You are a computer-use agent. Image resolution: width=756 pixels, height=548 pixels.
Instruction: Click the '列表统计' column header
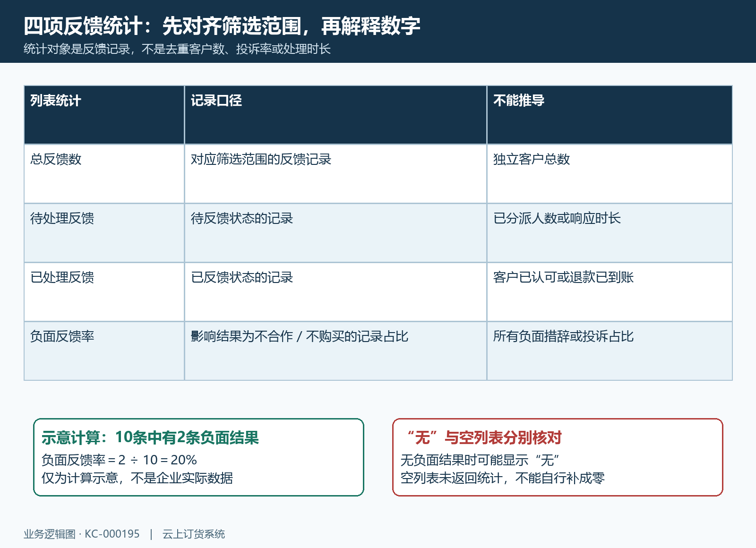click(x=104, y=115)
